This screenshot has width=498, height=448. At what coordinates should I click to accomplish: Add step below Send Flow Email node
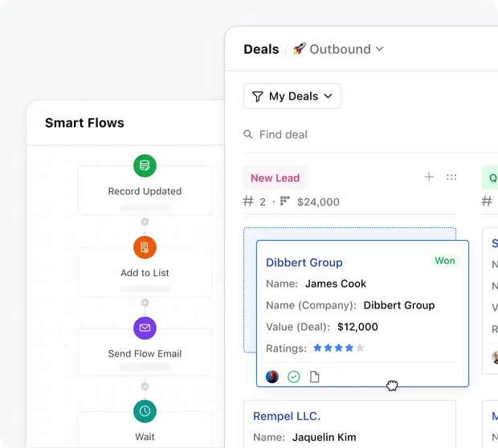coord(145,386)
